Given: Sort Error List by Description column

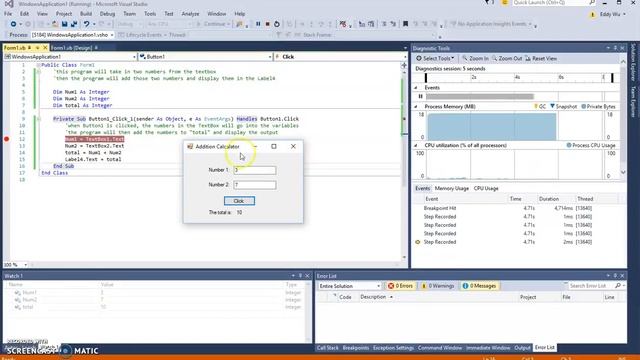Looking at the screenshot, I should tap(373, 297).
